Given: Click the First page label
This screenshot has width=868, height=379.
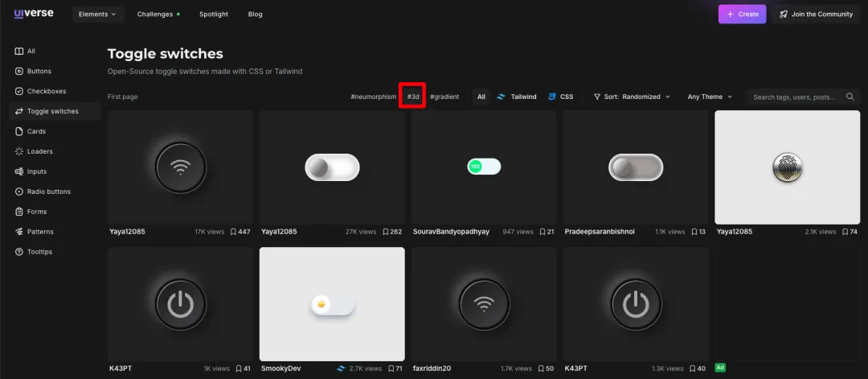Looking at the screenshot, I should tap(122, 97).
